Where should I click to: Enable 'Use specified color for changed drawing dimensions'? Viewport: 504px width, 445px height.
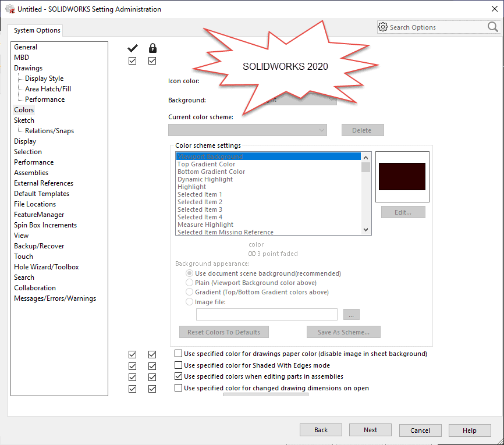pos(179,388)
